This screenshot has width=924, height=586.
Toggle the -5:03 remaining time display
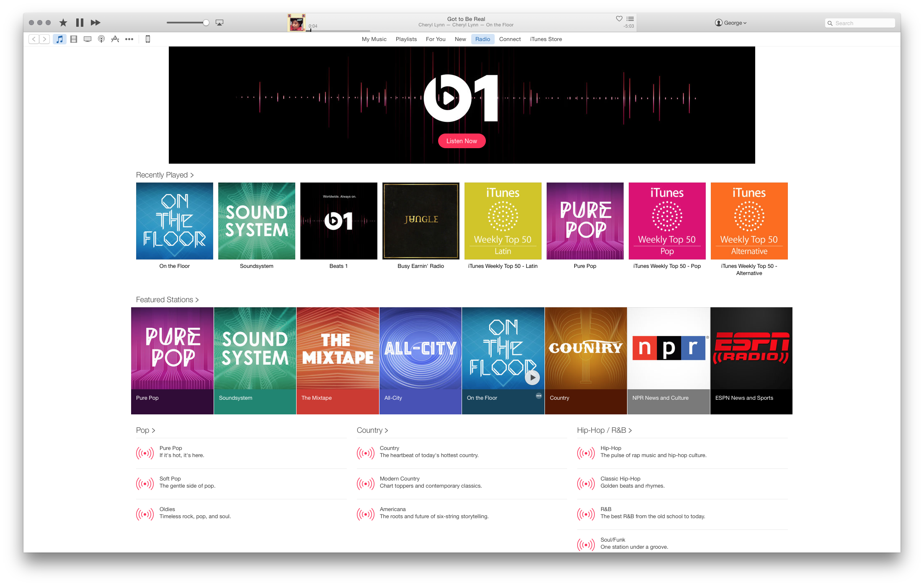click(628, 26)
